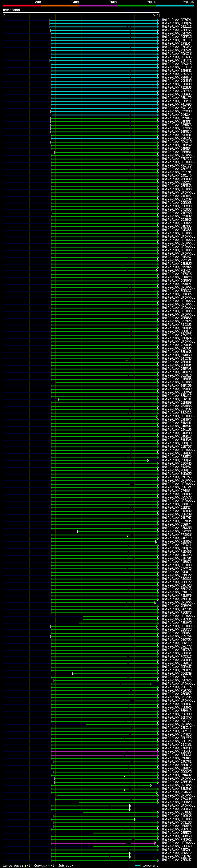Select hit label UniRef100_B4IXN3

(176, 358)
